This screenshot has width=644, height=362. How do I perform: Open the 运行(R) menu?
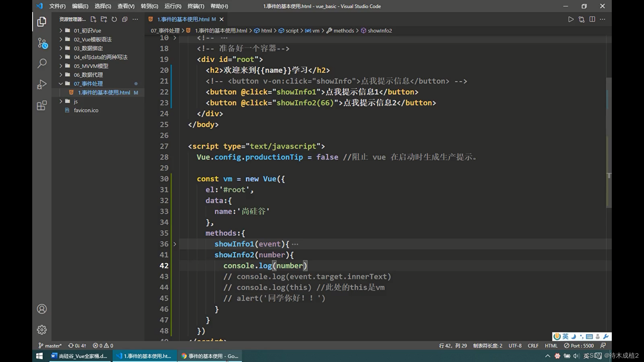(x=173, y=6)
